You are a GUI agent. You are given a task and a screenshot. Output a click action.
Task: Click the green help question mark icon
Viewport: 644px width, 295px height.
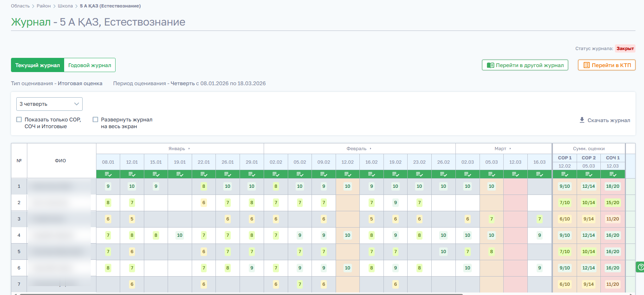pyautogui.click(x=640, y=267)
